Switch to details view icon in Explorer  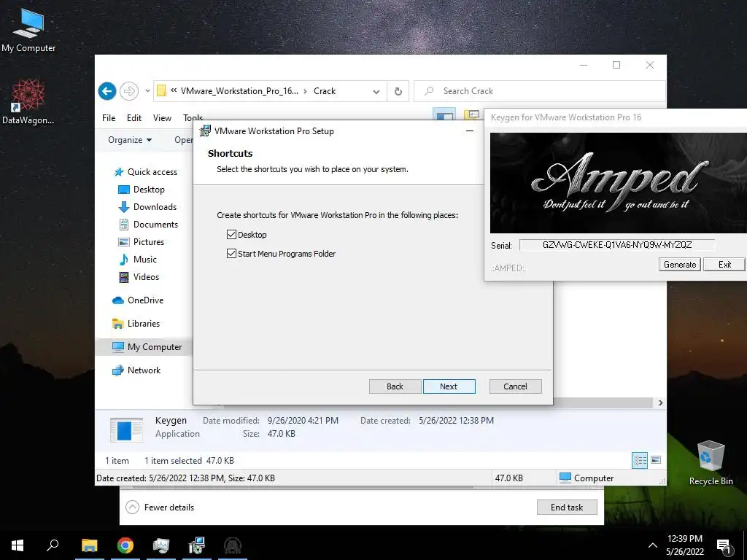click(x=640, y=460)
